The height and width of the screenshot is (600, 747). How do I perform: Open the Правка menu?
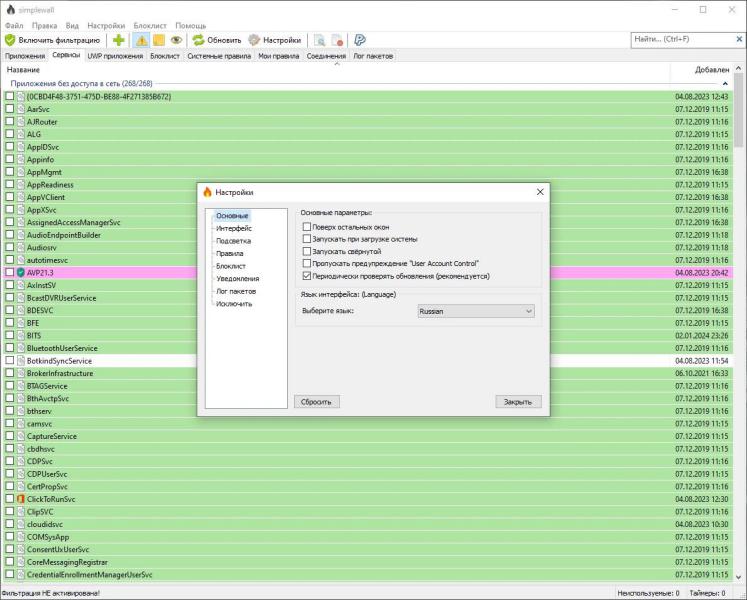point(44,25)
